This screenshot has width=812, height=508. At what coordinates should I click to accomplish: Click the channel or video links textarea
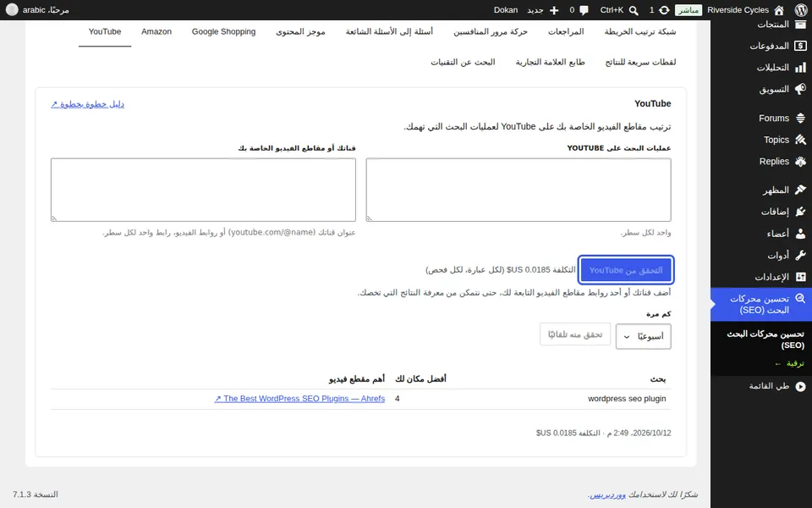tap(203, 190)
